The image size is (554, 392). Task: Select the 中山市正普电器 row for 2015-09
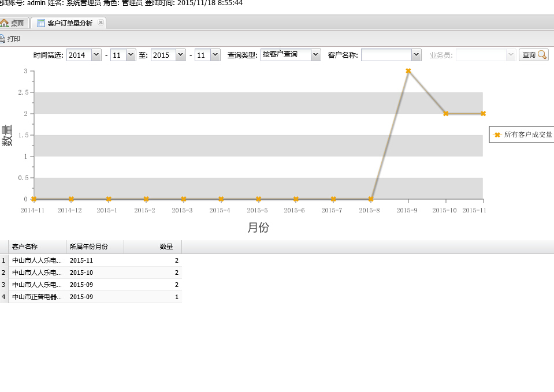point(37,297)
